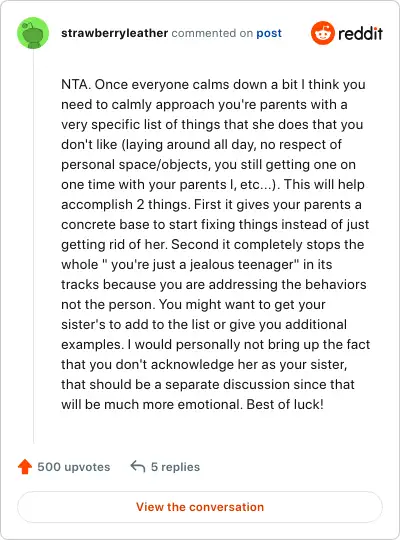Click strawberryleather's green Snoo avatar
The width and height of the screenshot is (400, 540).
click(x=33, y=33)
